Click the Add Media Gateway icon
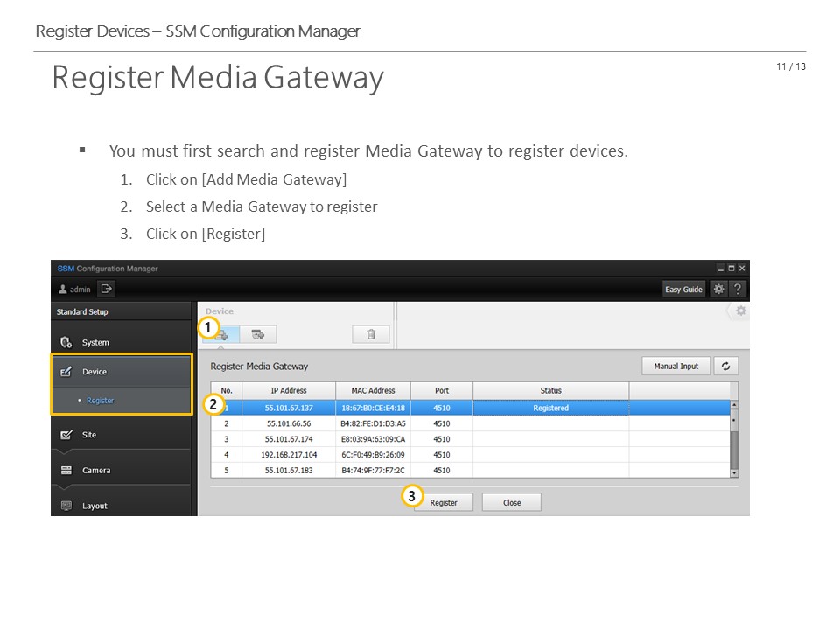The image size is (840, 630). [221, 335]
